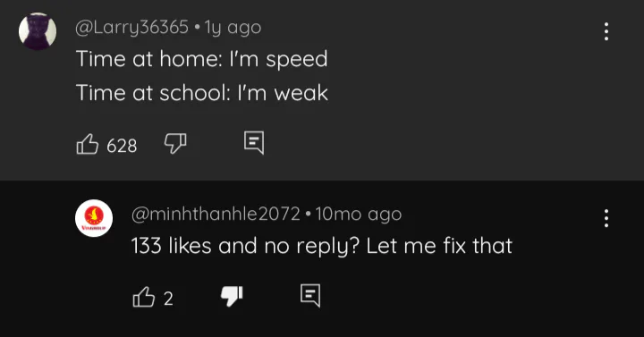The height and width of the screenshot is (337, 644).
Task: Open minhthanhle2072's red logo avatar
Action: click(94, 218)
